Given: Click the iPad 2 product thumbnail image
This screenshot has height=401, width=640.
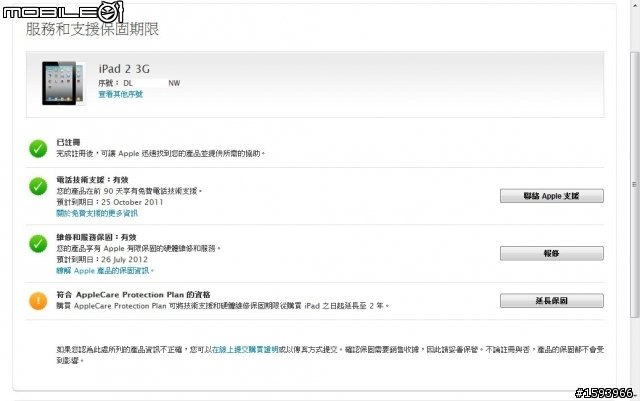Looking at the screenshot, I should [64, 83].
